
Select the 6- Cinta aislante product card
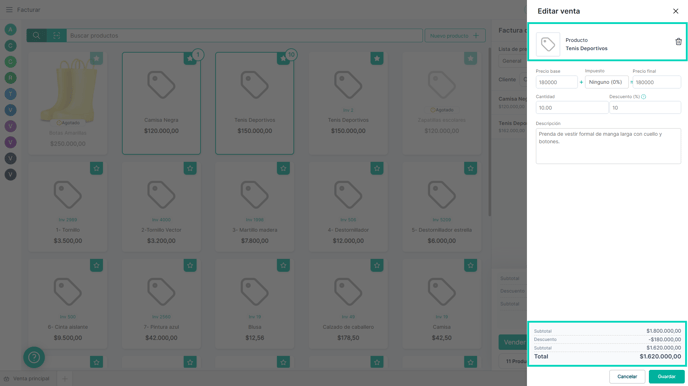pos(68,304)
